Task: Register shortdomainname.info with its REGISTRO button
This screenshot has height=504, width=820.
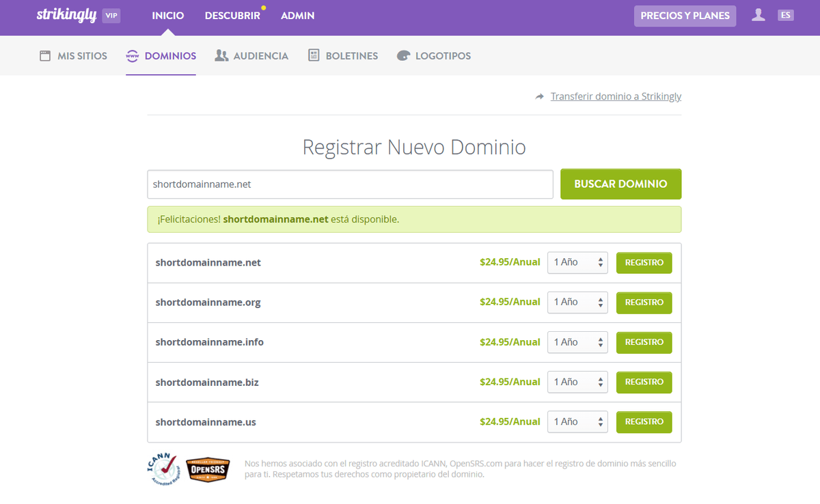Action: coord(644,342)
